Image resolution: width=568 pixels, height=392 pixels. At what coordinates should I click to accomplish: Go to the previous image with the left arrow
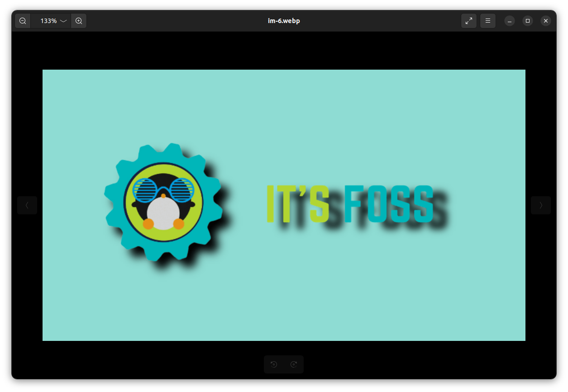27,205
